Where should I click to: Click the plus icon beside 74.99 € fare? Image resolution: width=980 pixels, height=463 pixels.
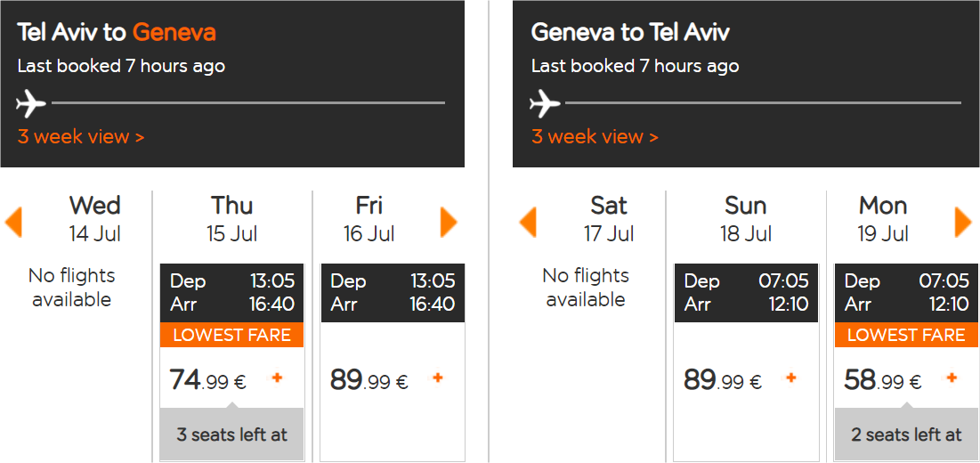278,378
